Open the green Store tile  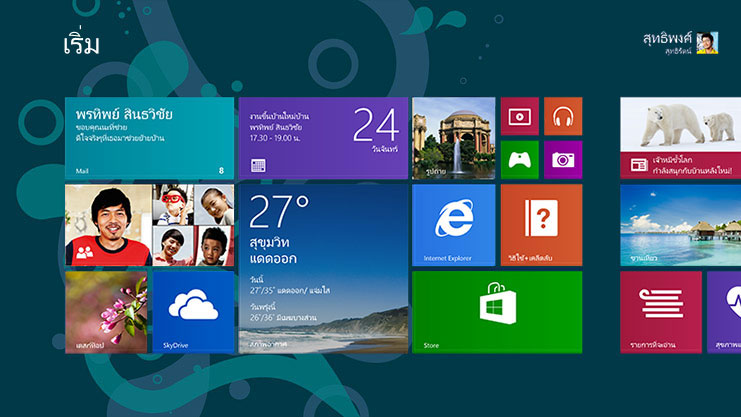(496, 311)
